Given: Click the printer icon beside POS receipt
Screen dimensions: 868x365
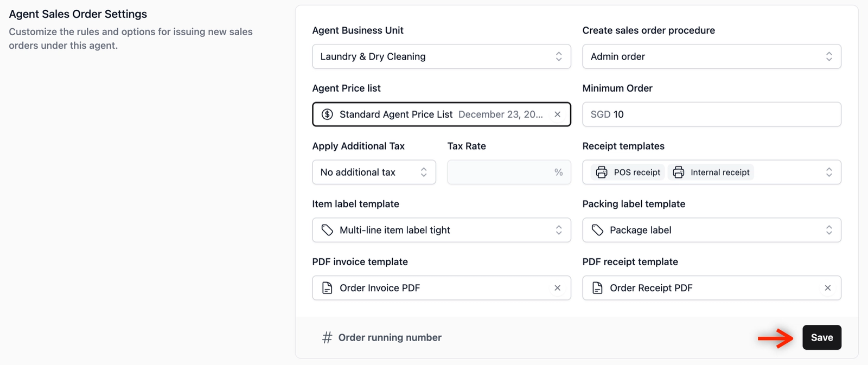Looking at the screenshot, I should (x=602, y=172).
